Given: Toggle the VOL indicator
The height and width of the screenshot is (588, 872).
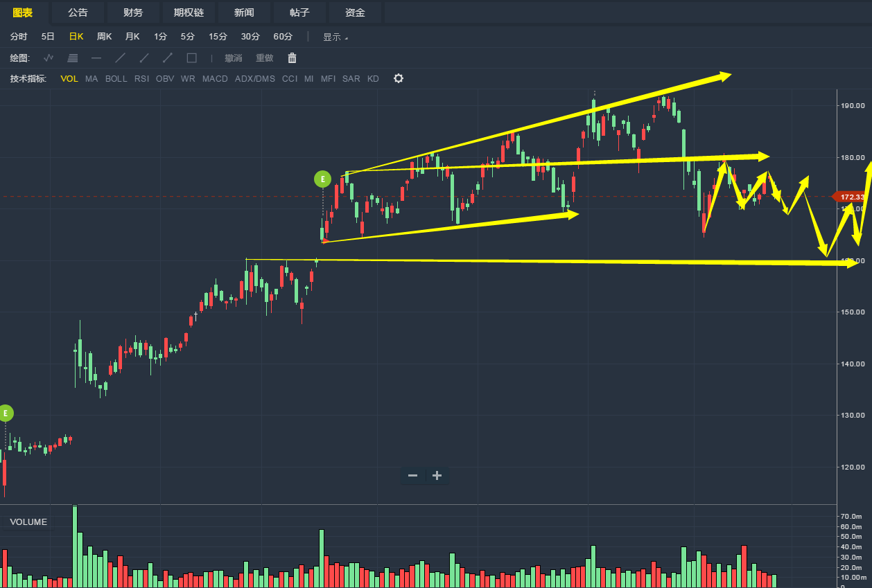Looking at the screenshot, I should point(69,79).
